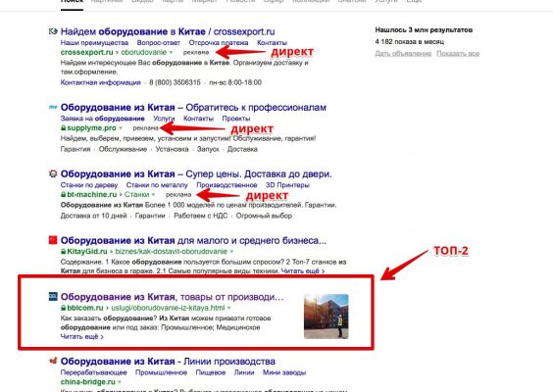
Task: Click the 'Услуги' sitelink
Action: pos(164,119)
